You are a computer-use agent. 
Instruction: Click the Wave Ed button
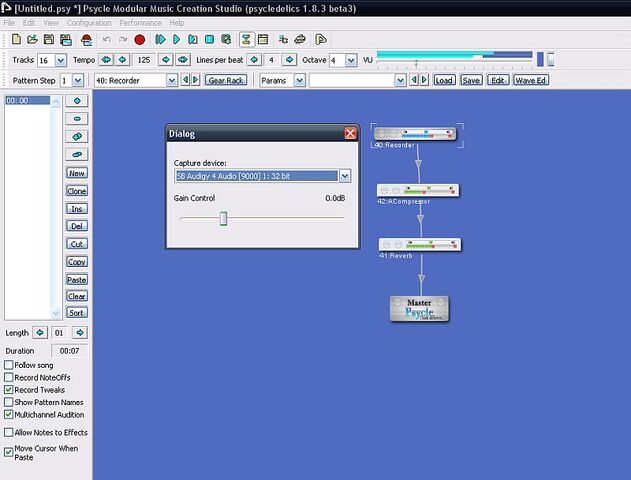pos(531,80)
